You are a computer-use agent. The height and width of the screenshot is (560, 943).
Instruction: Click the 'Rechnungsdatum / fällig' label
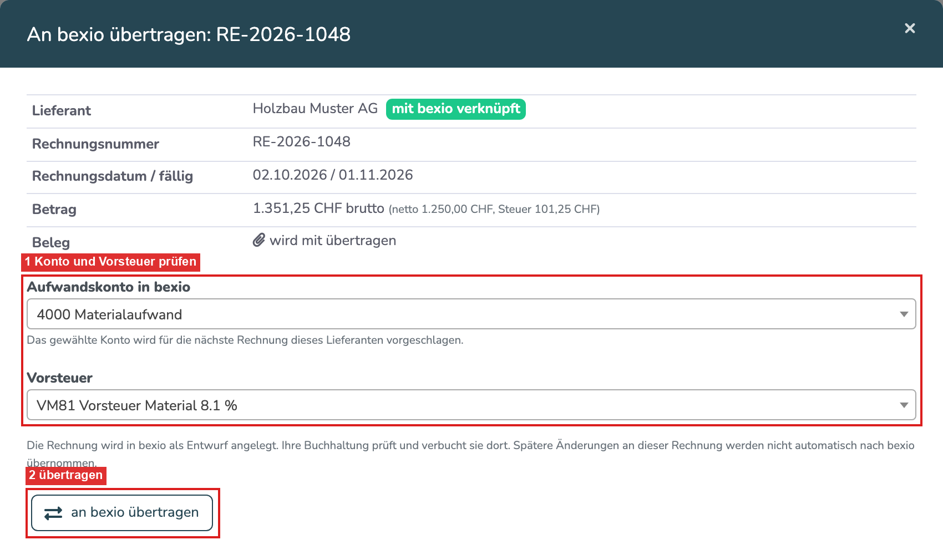click(113, 176)
